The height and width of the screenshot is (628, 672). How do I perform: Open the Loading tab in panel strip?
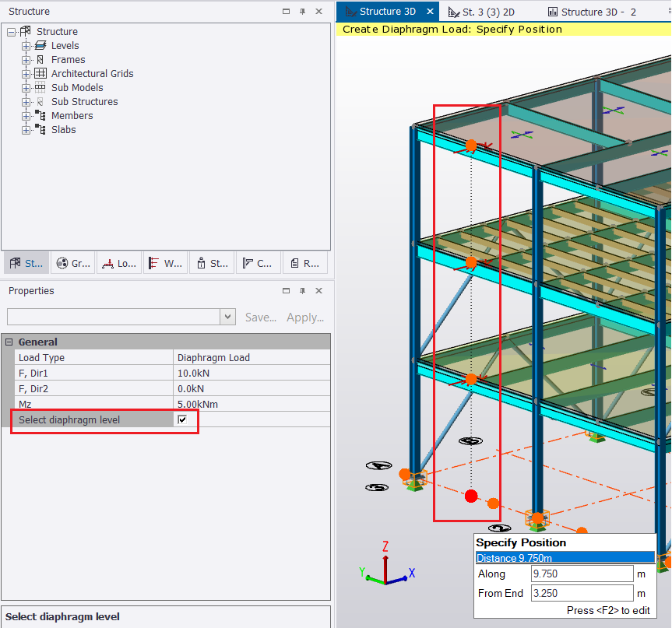118,263
